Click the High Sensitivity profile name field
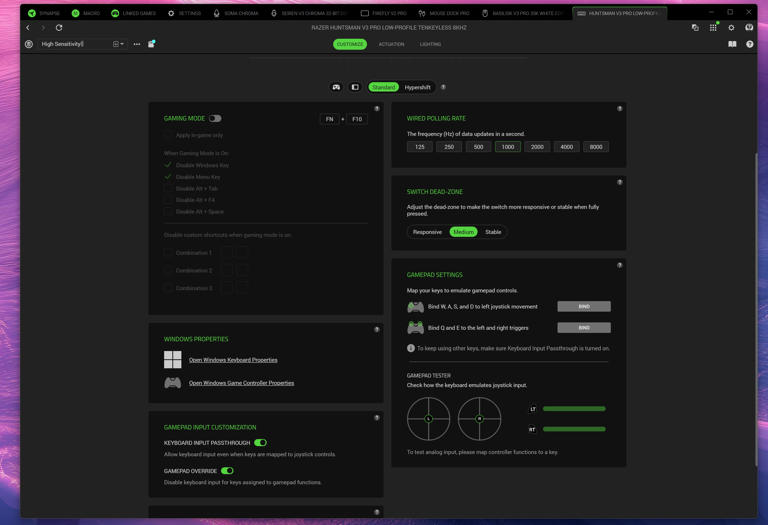 (73, 44)
